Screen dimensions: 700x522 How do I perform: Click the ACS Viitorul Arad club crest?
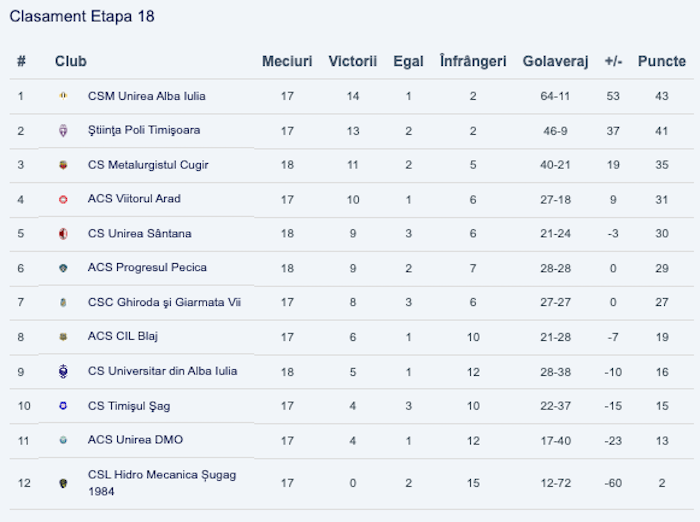tap(64, 199)
